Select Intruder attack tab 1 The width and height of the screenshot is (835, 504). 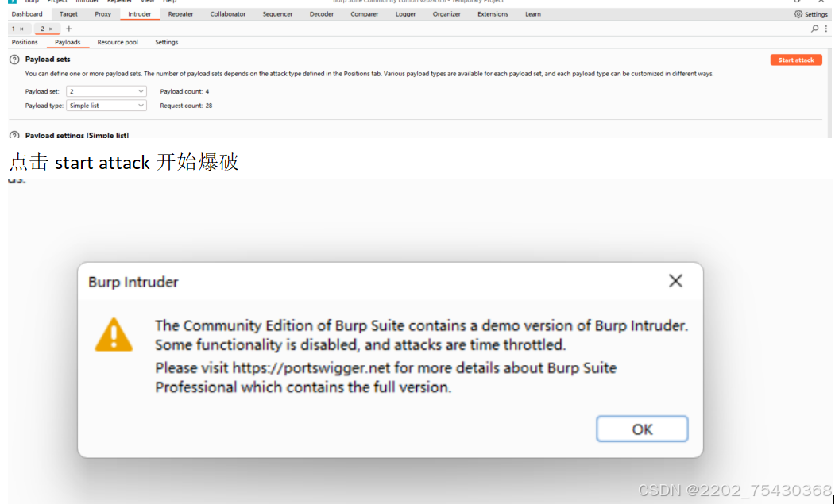point(14,29)
